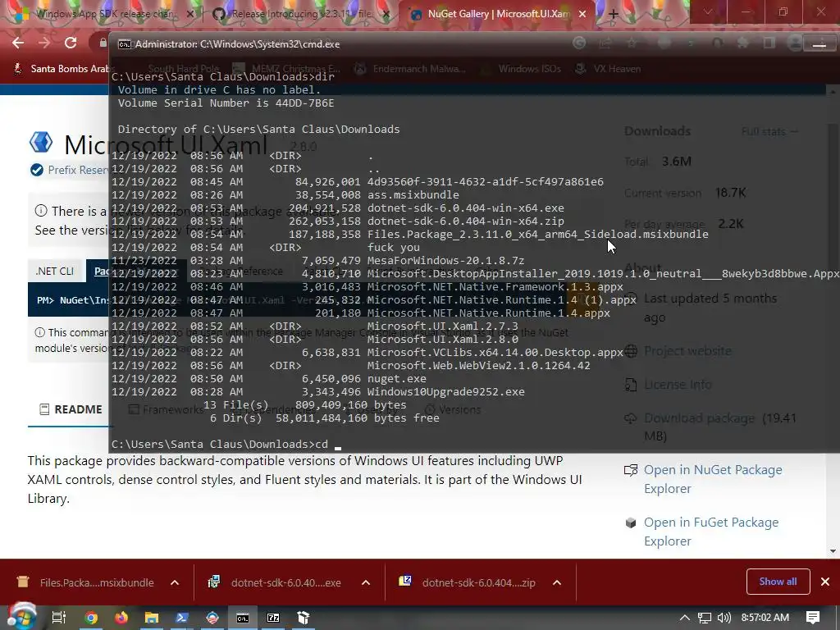Open network status tray icon
This screenshot has height=630, width=840.
[x=705, y=618]
